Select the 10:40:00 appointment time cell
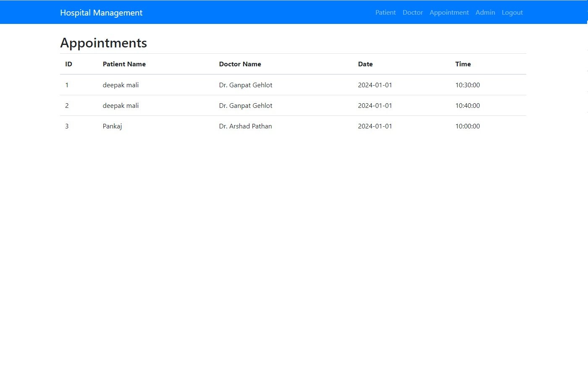The height and width of the screenshot is (392, 588). click(x=467, y=106)
